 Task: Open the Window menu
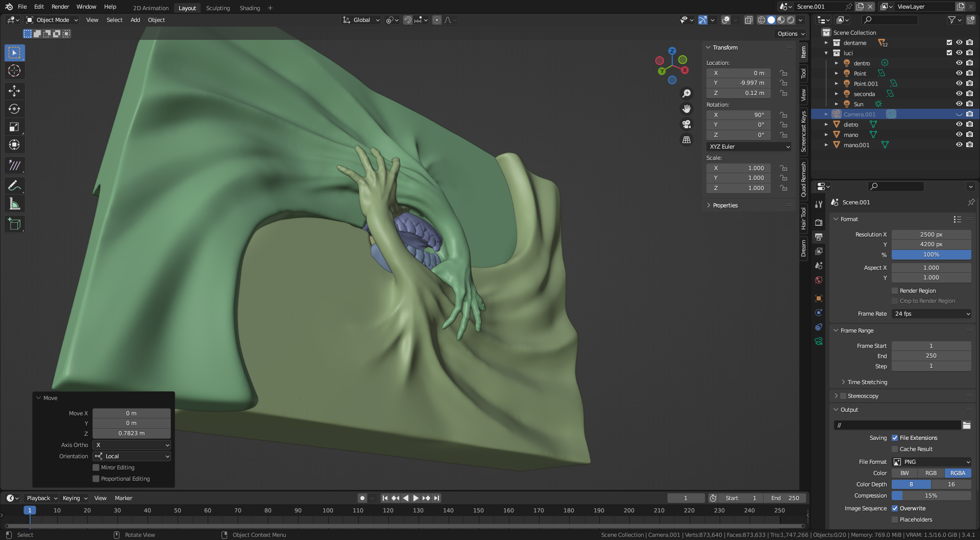coord(86,7)
